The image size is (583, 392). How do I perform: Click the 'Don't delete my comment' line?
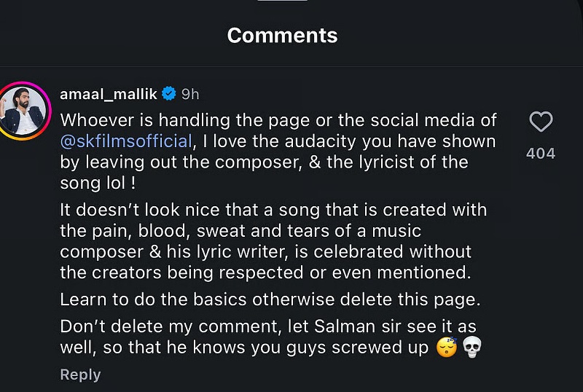(267, 326)
